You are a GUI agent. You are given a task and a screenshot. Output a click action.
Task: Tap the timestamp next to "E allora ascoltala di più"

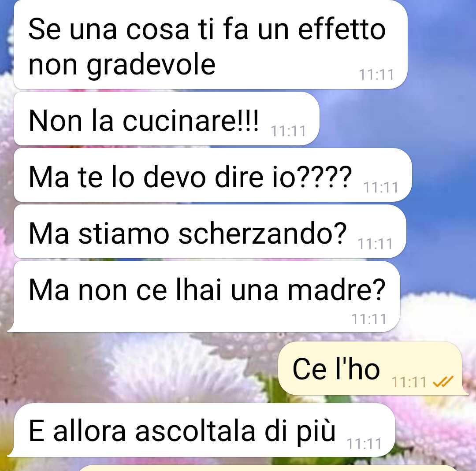(364, 444)
